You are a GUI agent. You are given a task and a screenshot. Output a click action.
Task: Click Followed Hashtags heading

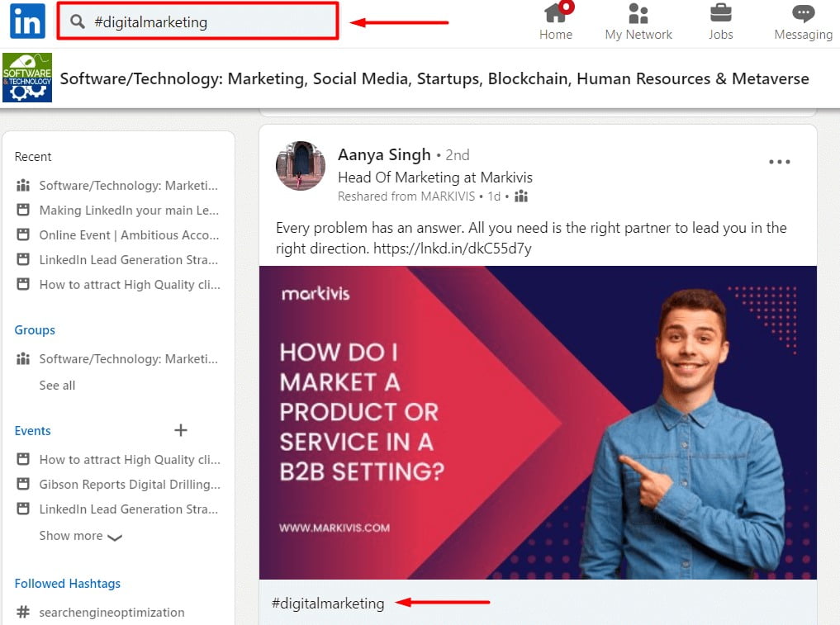tap(68, 583)
